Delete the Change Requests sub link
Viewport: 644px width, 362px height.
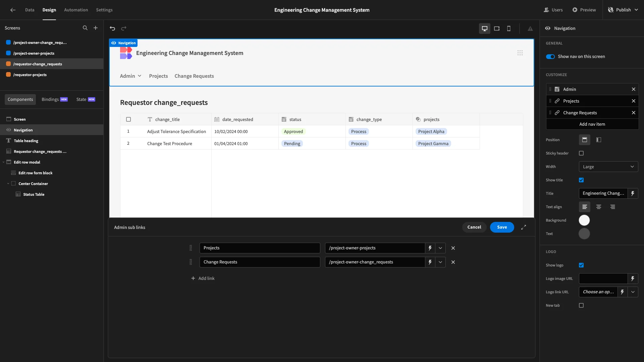(453, 262)
